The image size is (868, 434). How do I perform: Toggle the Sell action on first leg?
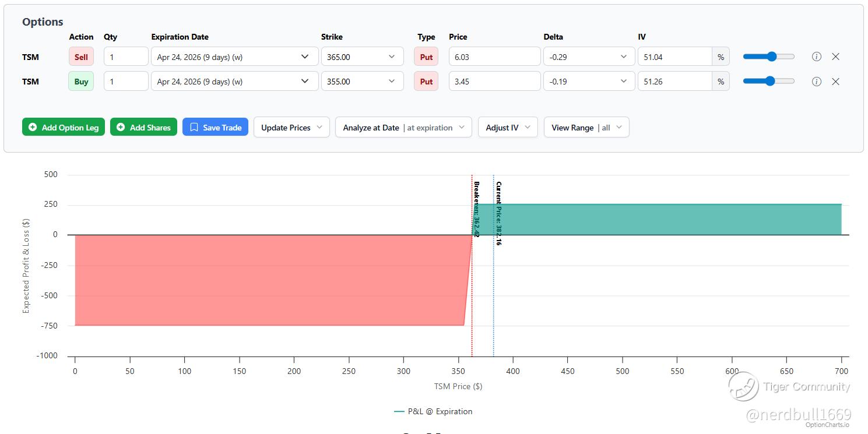81,57
